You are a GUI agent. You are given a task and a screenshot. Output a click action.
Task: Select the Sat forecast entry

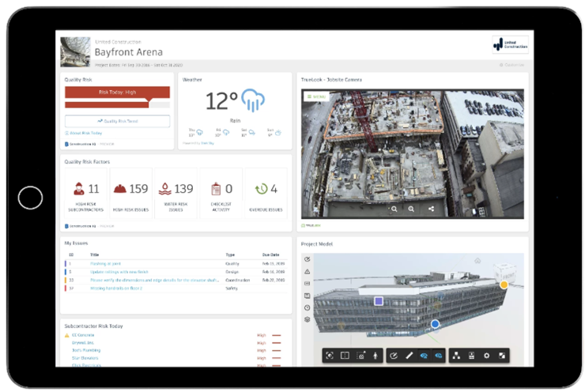pos(248,133)
